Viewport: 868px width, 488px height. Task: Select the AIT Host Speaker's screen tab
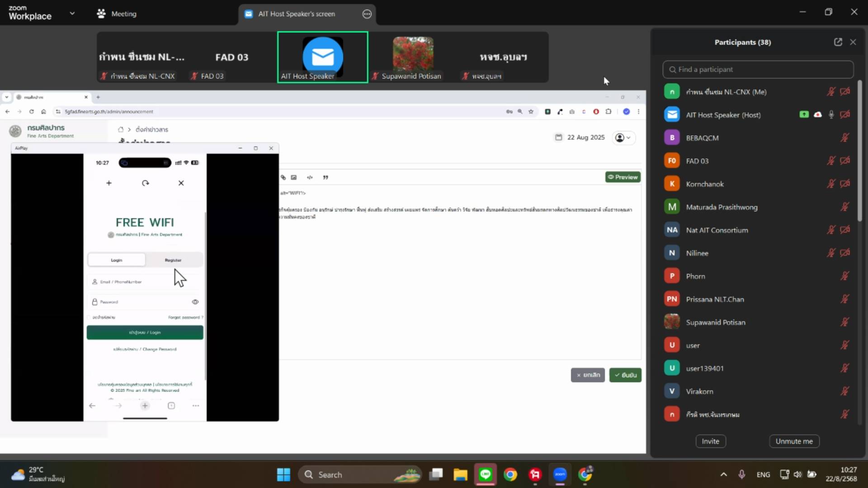click(297, 14)
